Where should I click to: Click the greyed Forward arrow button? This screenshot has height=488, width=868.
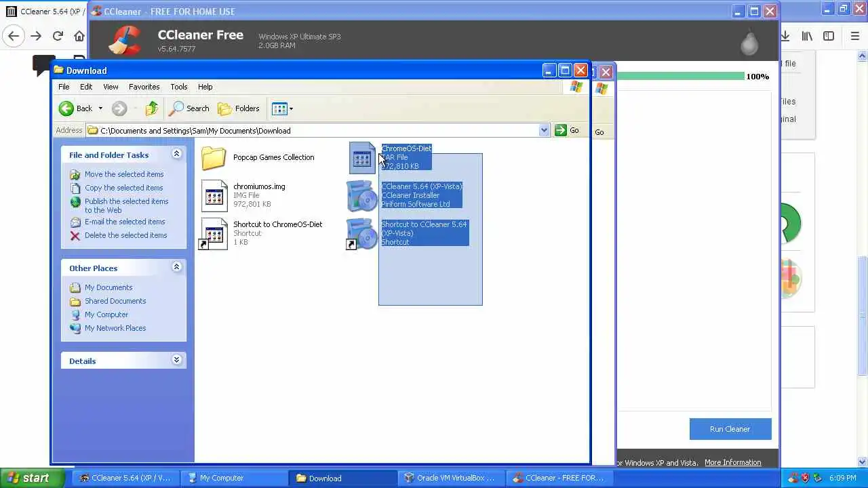(119, 108)
